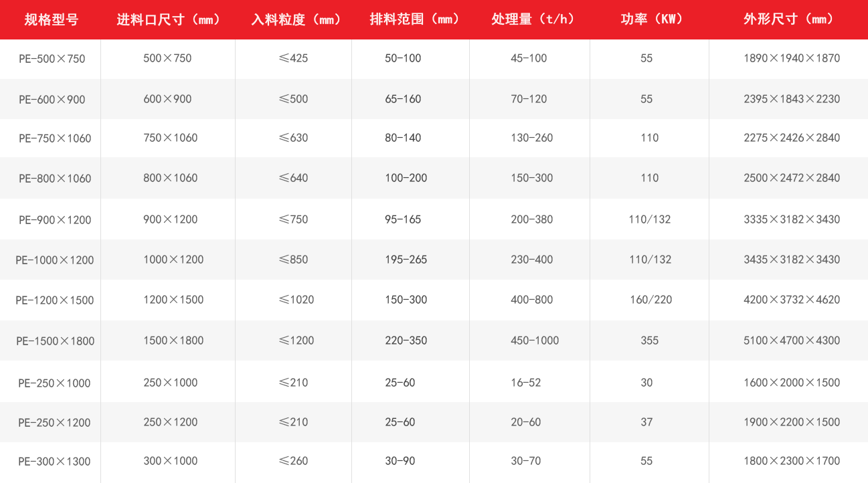Click the 5100×4700×4300 dimensions cell

click(791, 341)
